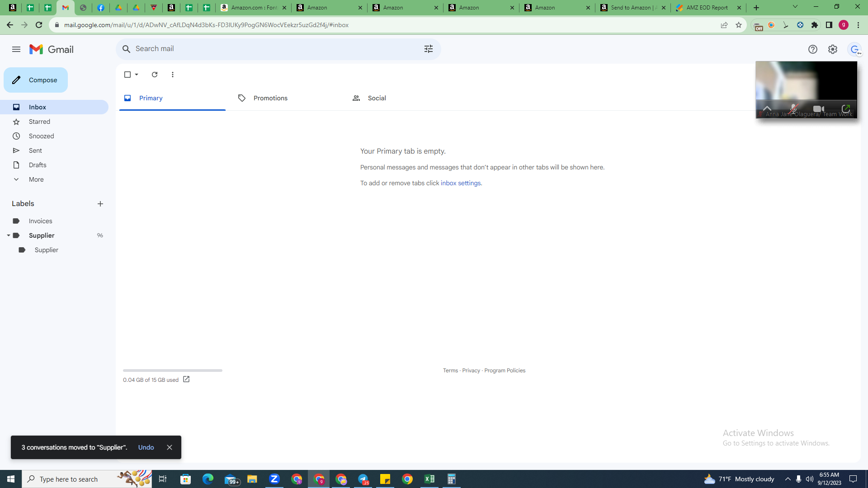Toggle video camera in Zoom mini window

tap(819, 109)
